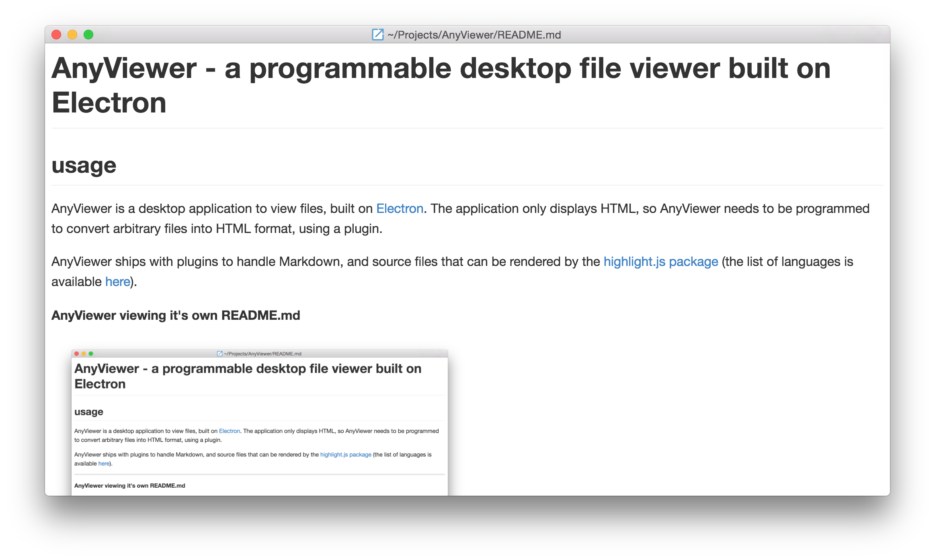Screen dimensions: 935x560
Task: Click highlight.js package link inside embedded screenshot
Action: click(x=345, y=455)
